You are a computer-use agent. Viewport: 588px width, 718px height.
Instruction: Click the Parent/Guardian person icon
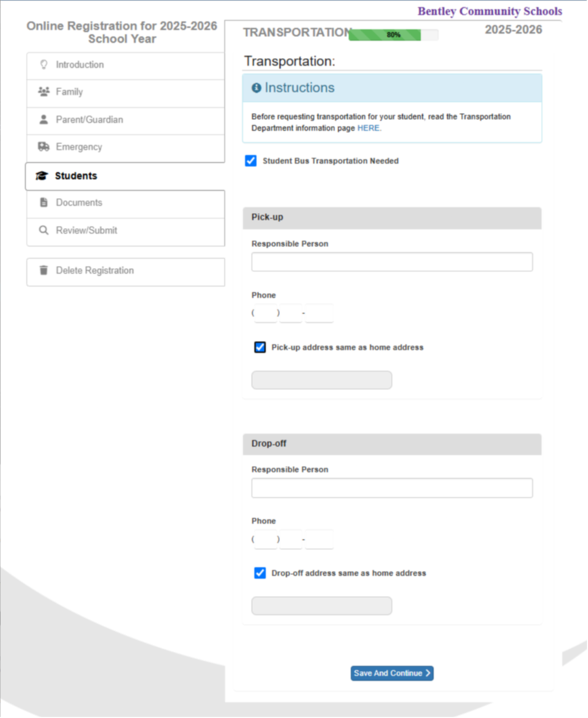[x=44, y=119]
